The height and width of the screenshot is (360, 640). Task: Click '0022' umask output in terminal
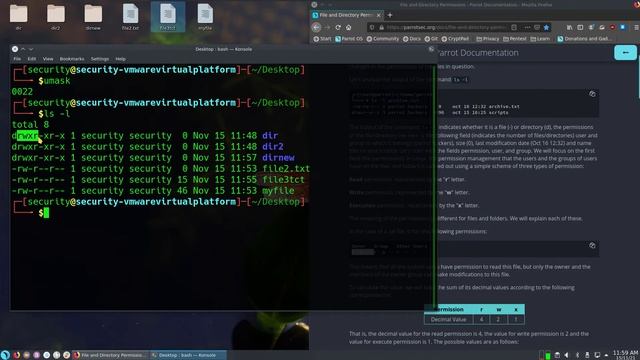22,91
